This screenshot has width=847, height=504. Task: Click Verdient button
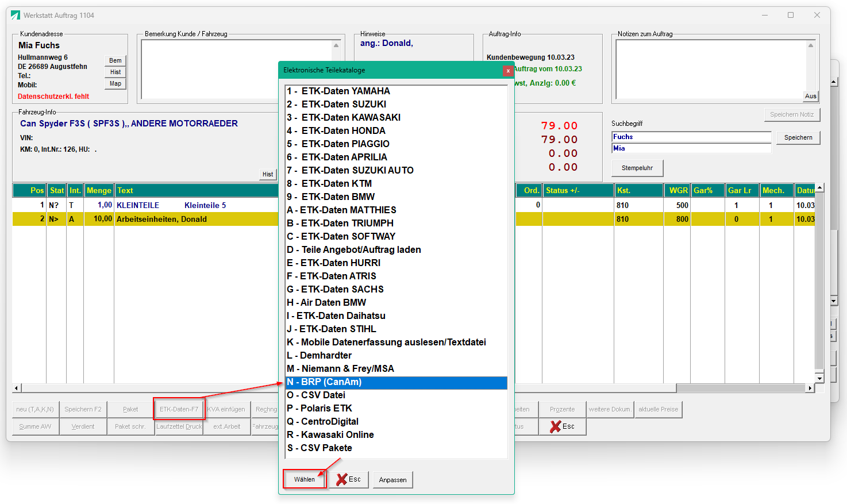(x=83, y=426)
